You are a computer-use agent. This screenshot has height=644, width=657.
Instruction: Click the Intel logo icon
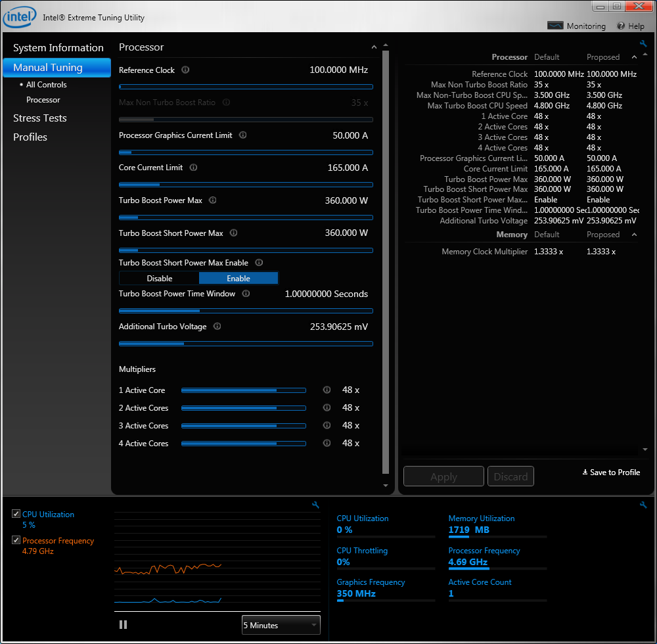(19, 17)
